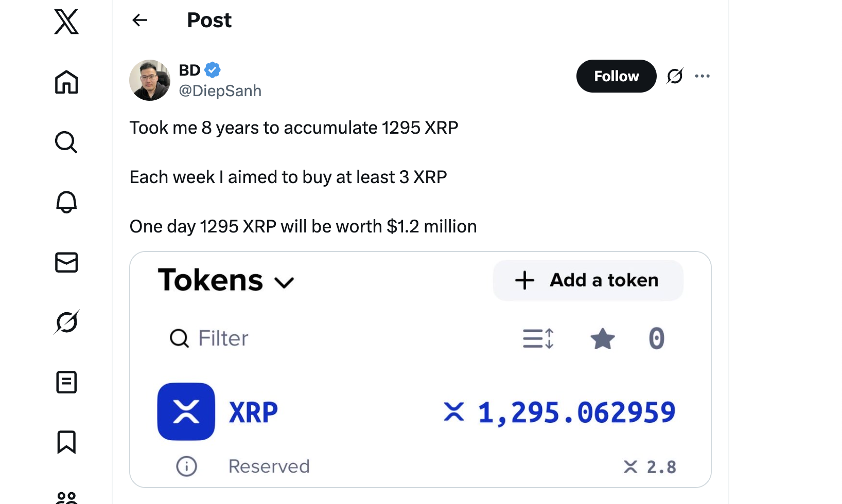The width and height of the screenshot is (842, 504).
Task: Click the X logo at top left
Action: coord(66,23)
